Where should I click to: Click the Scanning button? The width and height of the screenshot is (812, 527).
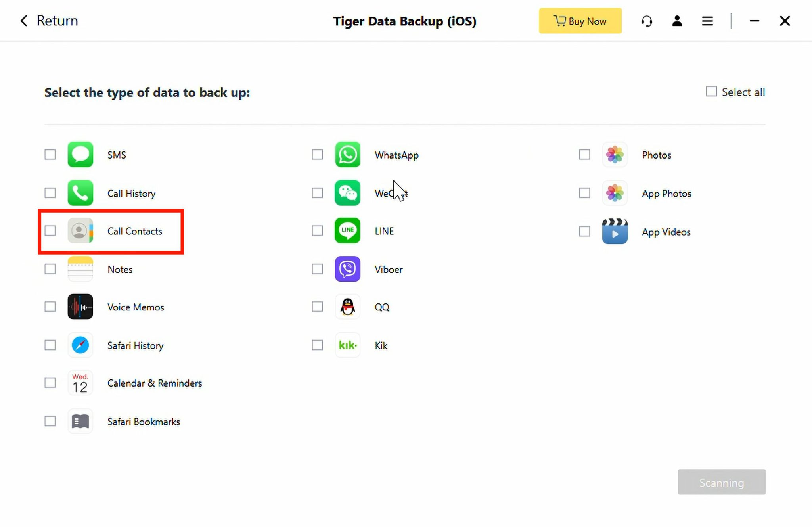pyautogui.click(x=721, y=482)
